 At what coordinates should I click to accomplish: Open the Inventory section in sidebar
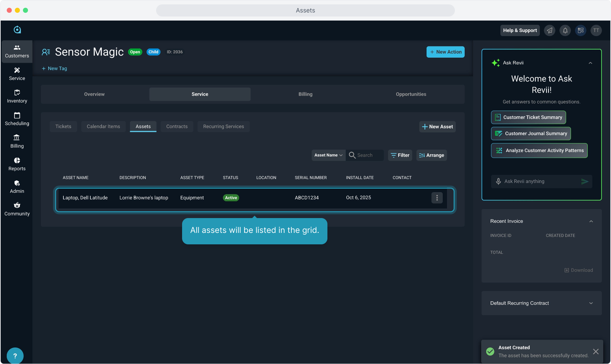point(17,96)
